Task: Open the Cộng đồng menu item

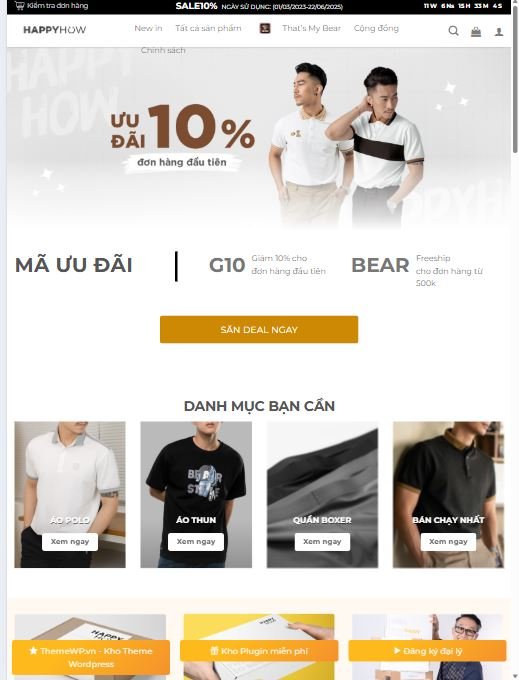Action: pos(376,28)
